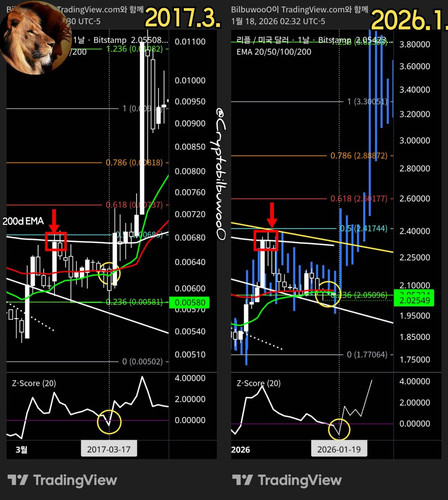This screenshot has width=448, height=500.
Task: Click the 0.01000 price axis value
Action: pos(190,80)
